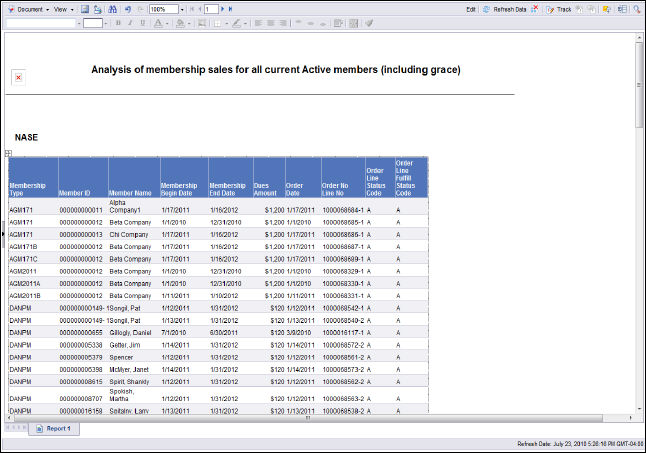The image size is (646, 453).
Task: Toggle italic formatting
Action: coord(130,22)
